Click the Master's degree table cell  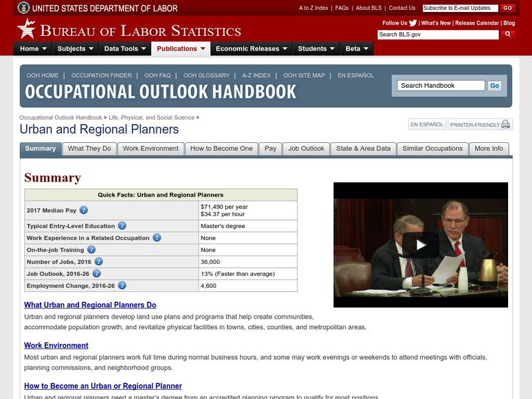[x=247, y=226]
